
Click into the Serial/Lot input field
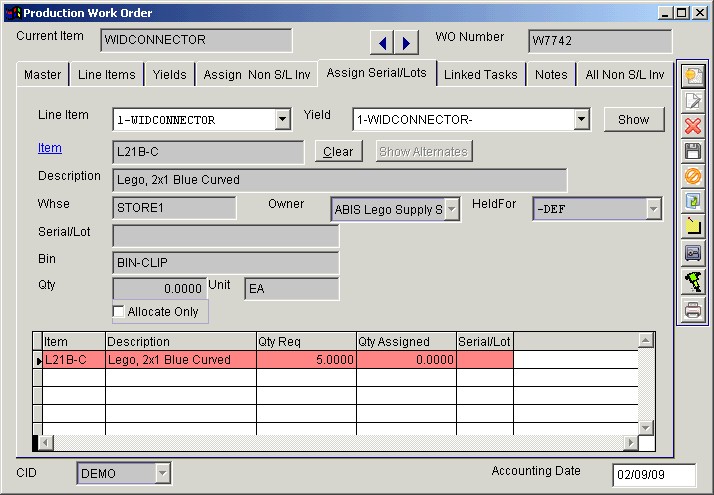tap(226, 236)
